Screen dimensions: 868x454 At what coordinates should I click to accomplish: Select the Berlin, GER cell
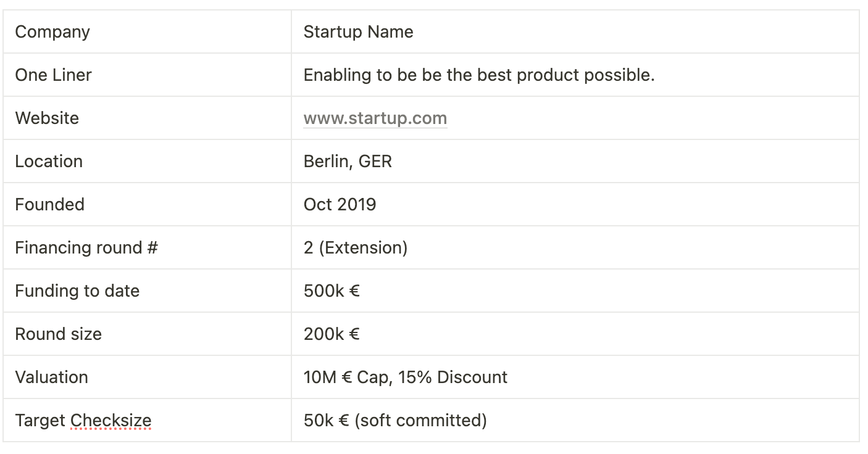tap(575, 161)
